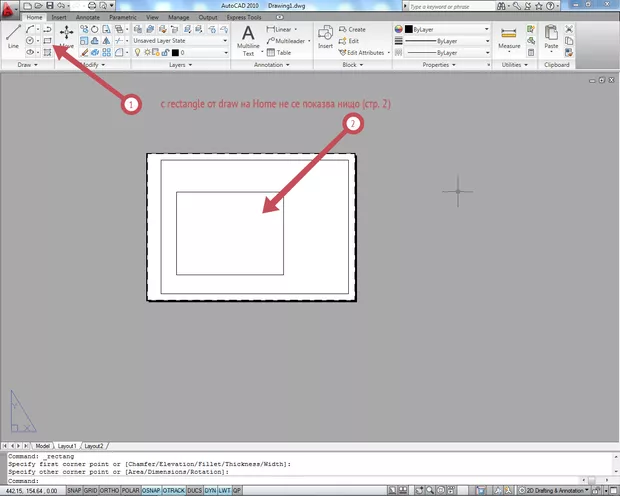Click the Edit block button
The height and width of the screenshot is (496, 620).
(349, 41)
